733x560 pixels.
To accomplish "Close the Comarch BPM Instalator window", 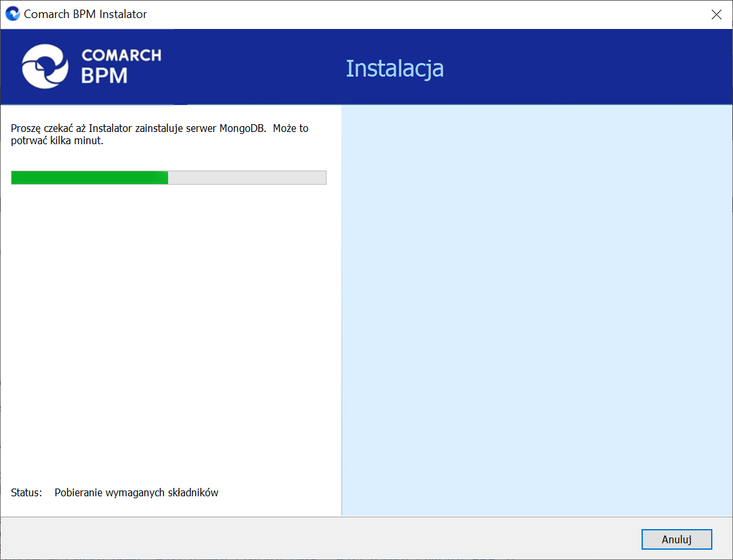I will coord(716,14).
